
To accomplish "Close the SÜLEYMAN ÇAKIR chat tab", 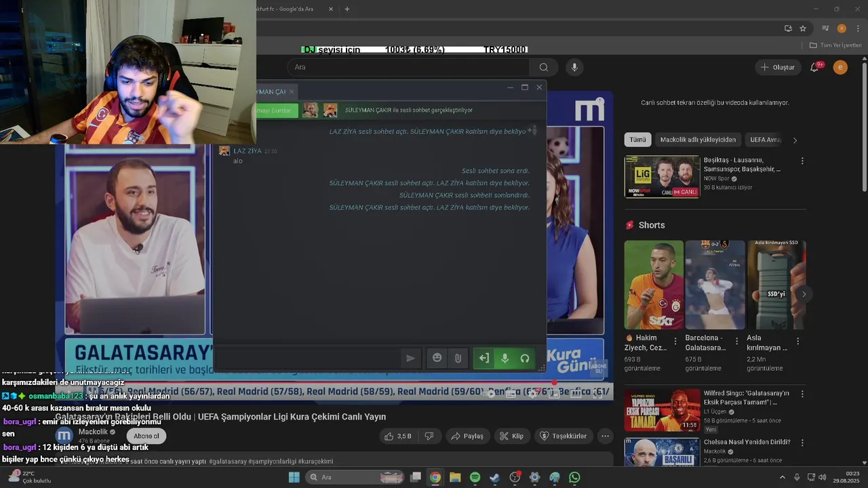I will pyautogui.click(x=292, y=91).
